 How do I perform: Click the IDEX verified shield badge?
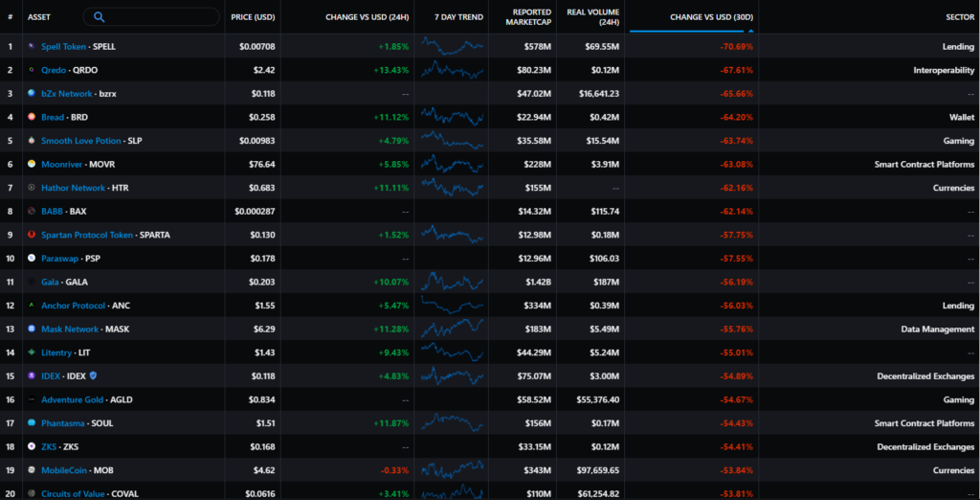coord(93,375)
